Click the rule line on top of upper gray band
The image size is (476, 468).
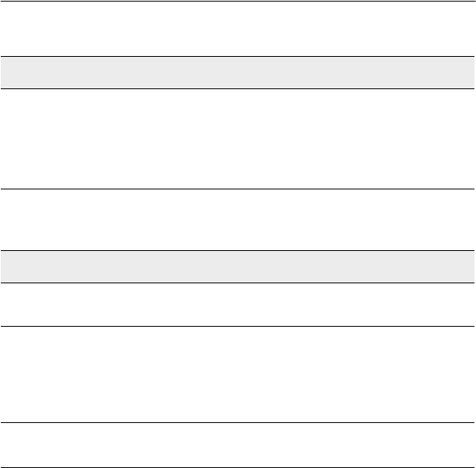(x=238, y=57)
